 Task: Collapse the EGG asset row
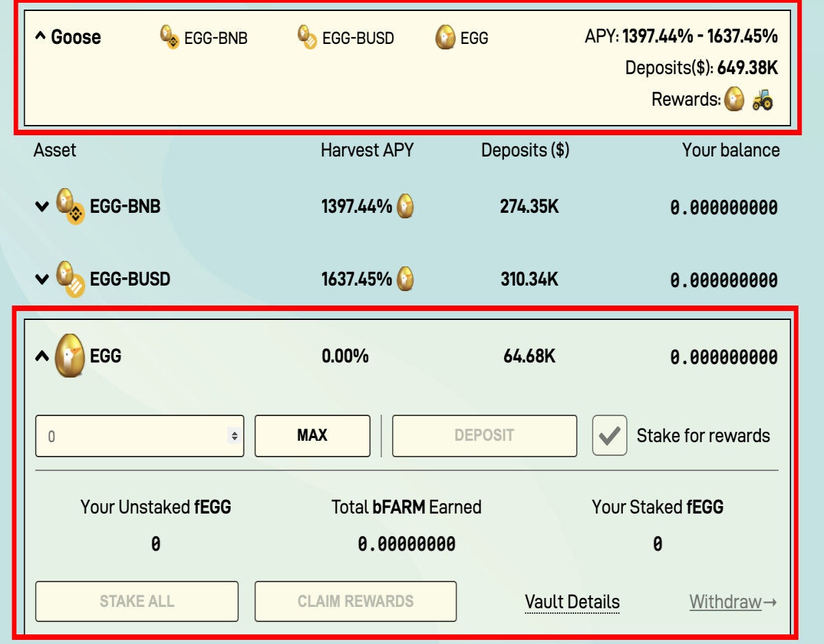[42, 356]
